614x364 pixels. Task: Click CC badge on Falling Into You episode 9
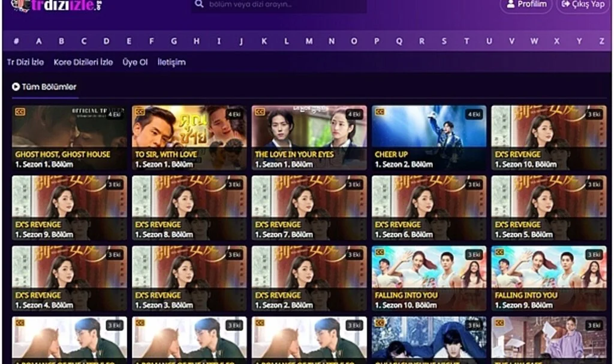tap(499, 252)
